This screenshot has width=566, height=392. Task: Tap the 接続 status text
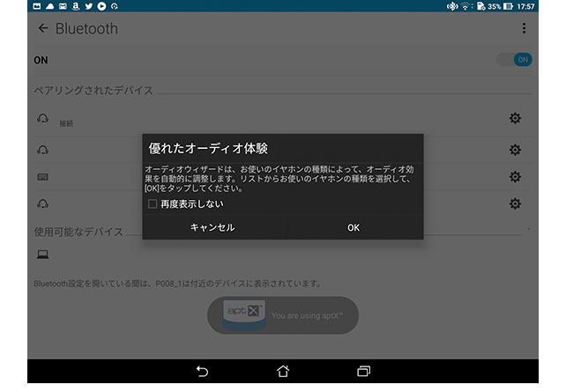[x=66, y=123]
